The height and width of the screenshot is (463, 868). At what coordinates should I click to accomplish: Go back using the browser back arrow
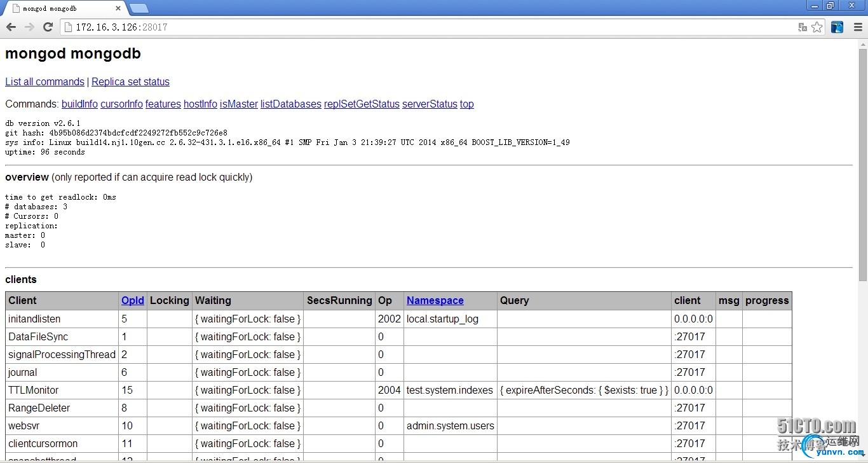11,27
